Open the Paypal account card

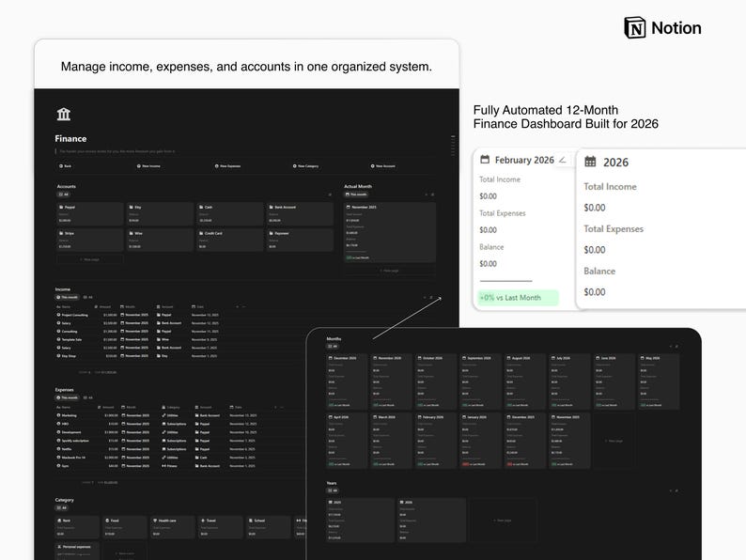coord(90,213)
